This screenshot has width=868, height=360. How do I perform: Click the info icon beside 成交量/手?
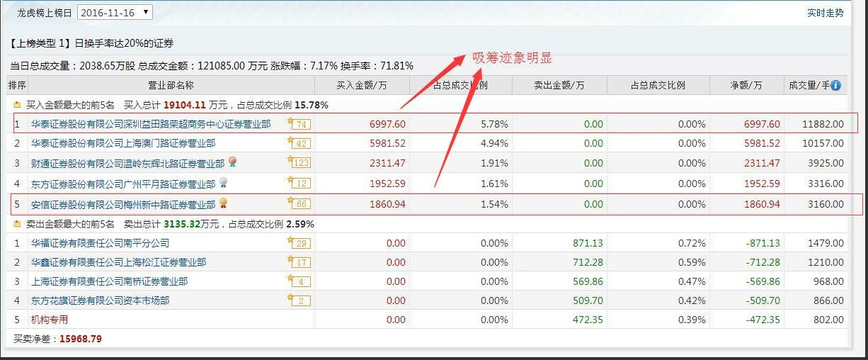tap(835, 86)
